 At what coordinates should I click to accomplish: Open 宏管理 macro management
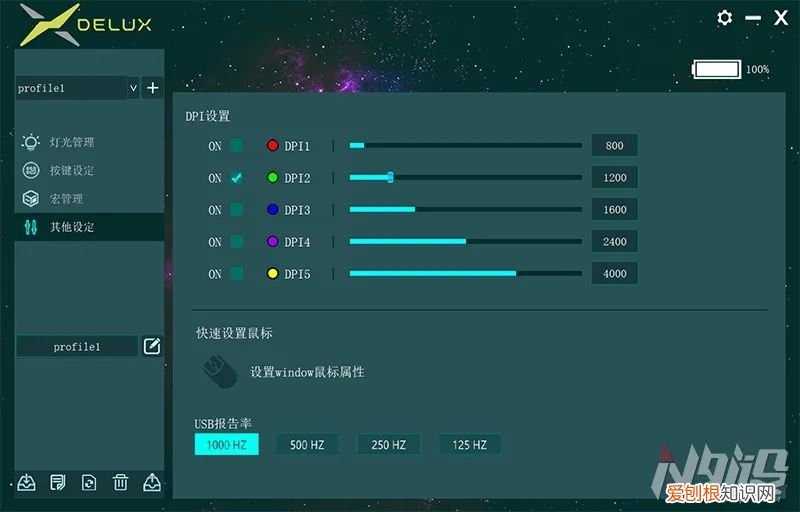pos(66,198)
